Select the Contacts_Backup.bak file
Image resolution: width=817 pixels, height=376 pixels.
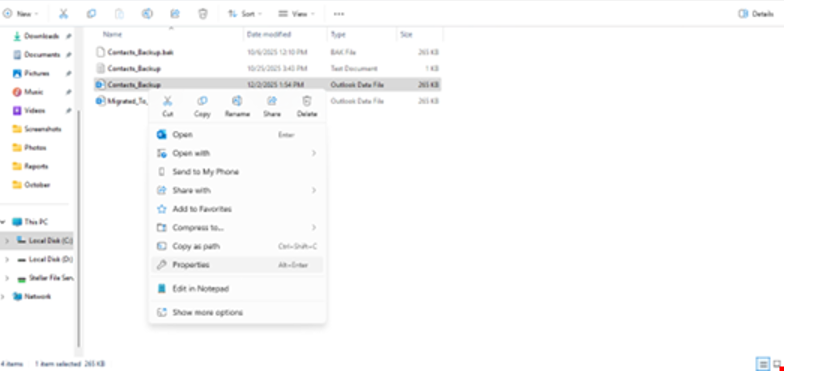pos(267,52)
